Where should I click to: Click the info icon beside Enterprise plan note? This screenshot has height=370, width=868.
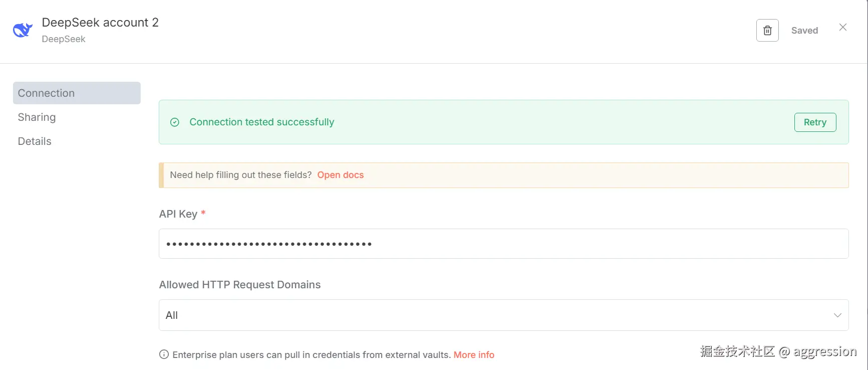click(x=164, y=354)
